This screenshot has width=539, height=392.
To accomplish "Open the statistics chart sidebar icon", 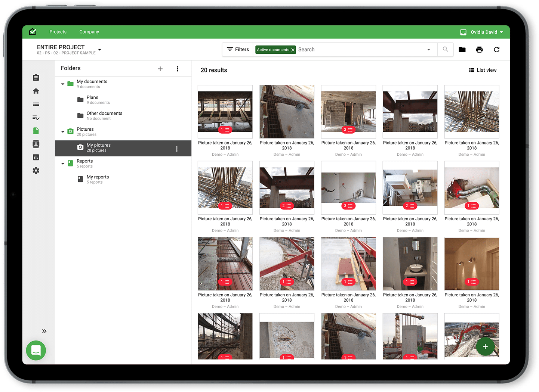I will point(36,158).
